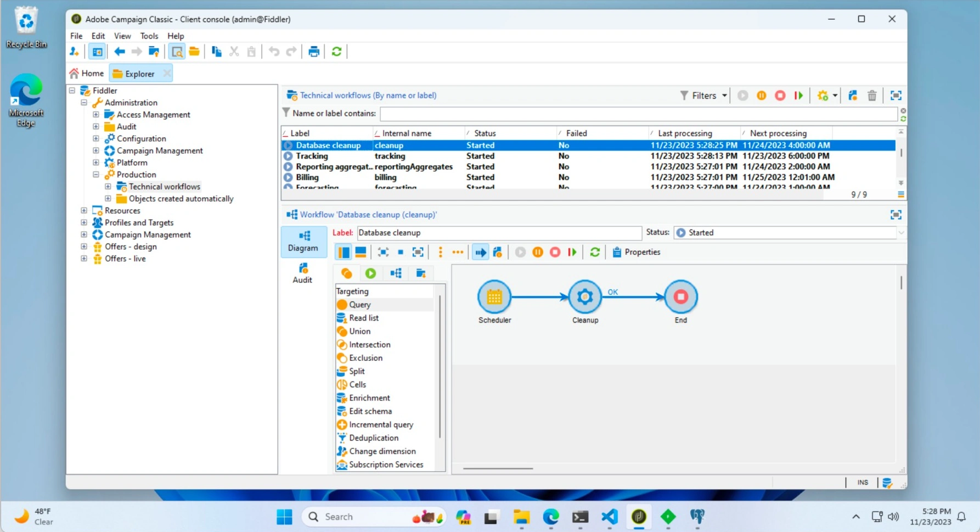
Task: Click the back navigation arrow
Action: (x=119, y=52)
